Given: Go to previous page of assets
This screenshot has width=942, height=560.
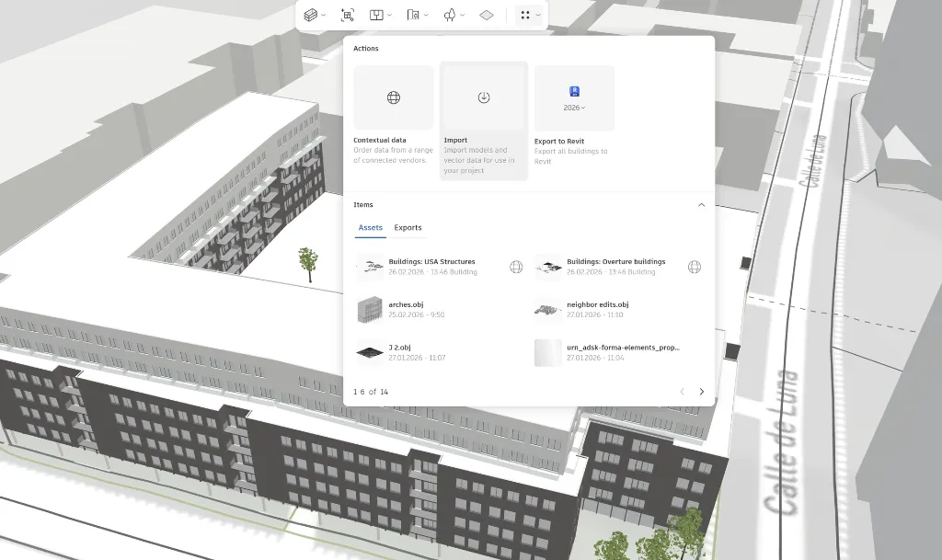Looking at the screenshot, I should click(682, 392).
